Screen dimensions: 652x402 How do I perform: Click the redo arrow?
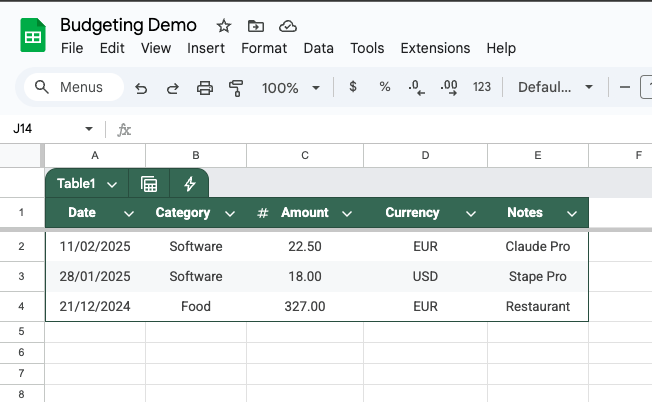(173, 88)
